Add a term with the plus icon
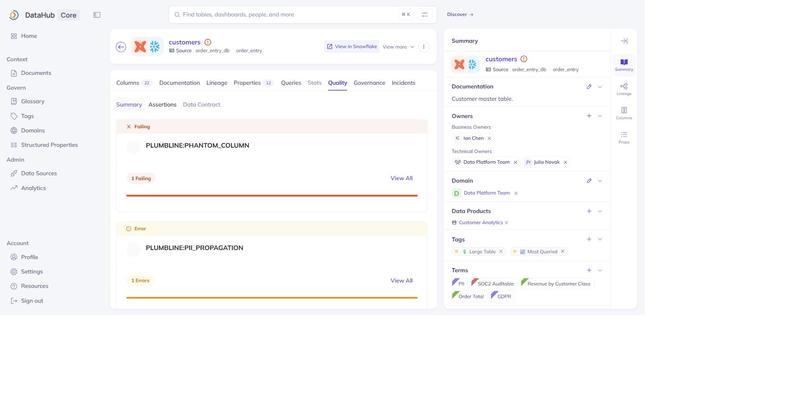Image resolution: width=806 pixels, height=394 pixels. point(589,271)
